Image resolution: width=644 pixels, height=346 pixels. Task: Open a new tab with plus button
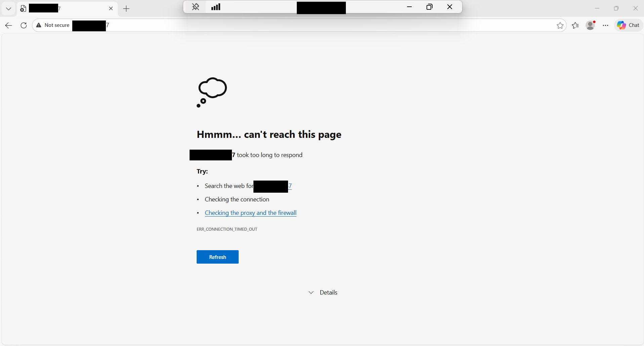[x=126, y=9]
